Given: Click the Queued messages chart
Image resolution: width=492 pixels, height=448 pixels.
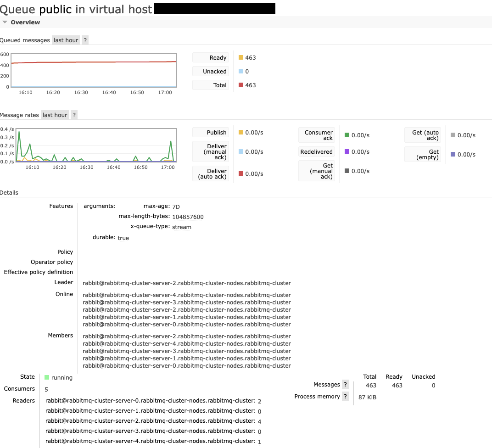Looking at the screenshot, I should tap(94, 71).
